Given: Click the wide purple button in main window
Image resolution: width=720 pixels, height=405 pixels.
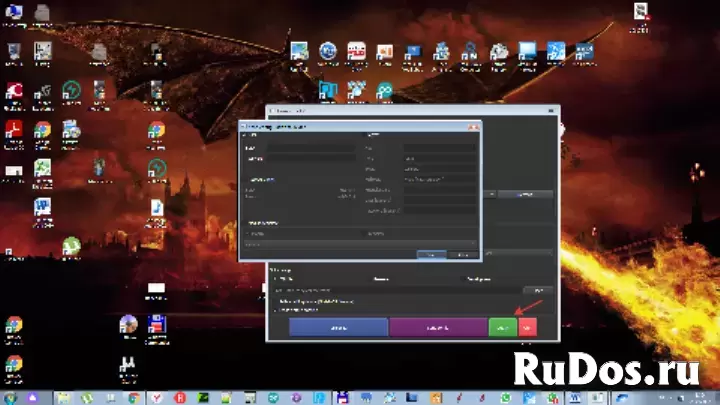Looking at the screenshot, I should tap(438, 327).
